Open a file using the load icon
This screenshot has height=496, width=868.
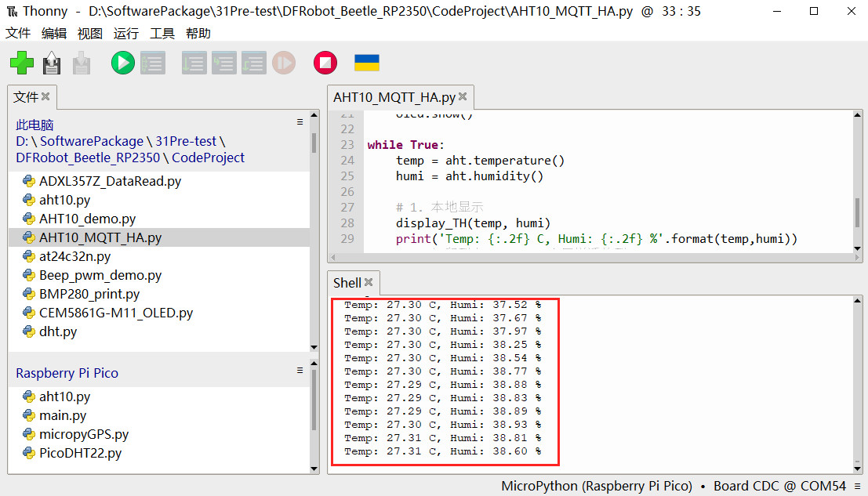(x=52, y=63)
